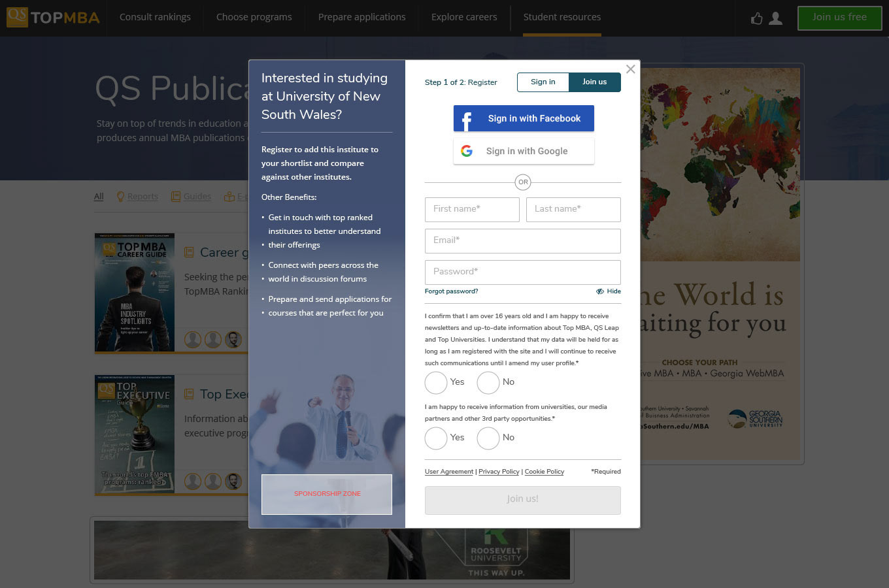Select No for third party information
Image resolution: width=889 pixels, height=588 pixels.
click(488, 438)
